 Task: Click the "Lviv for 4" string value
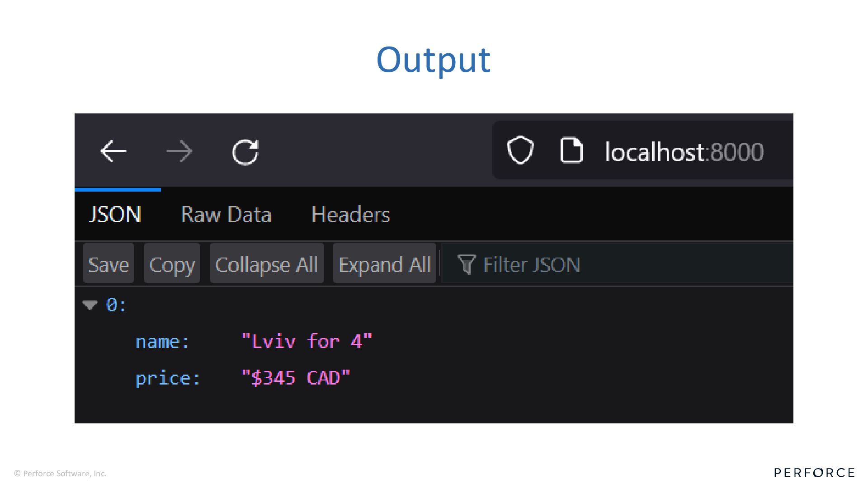307,341
